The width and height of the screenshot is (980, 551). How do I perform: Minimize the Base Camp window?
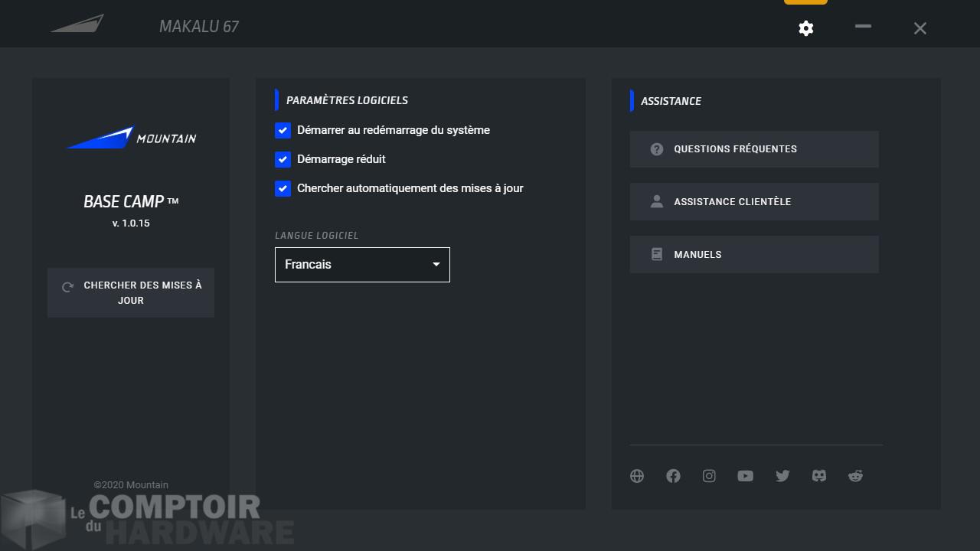pyautogui.click(x=863, y=27)
